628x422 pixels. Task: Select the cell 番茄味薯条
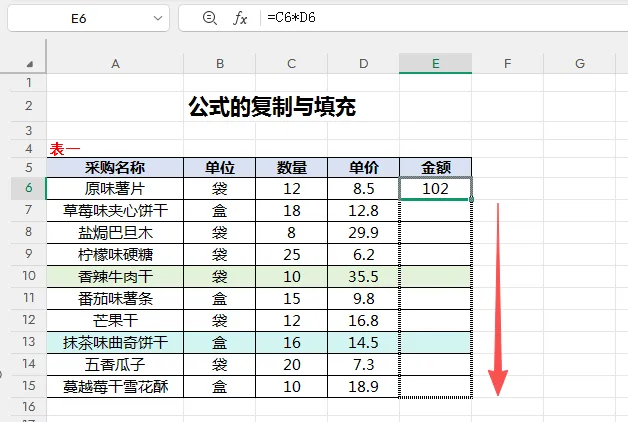115,299
